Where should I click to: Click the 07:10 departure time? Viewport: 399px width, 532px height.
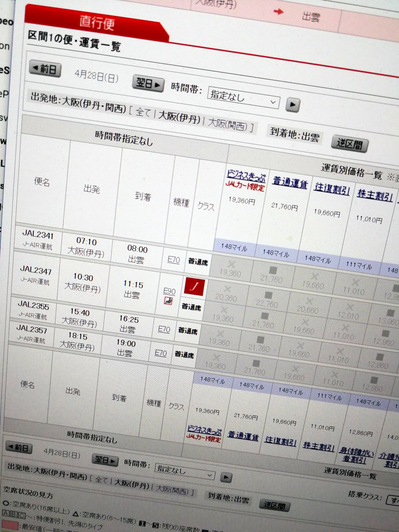pyautogui.click(x=86, y=241)
